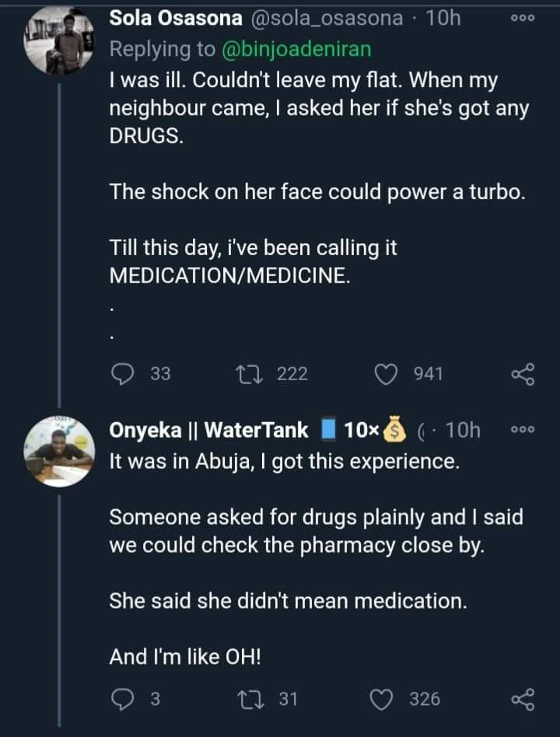Open Onyeka's tweet text about the pharmacy
The height and width of the screenshot is (737, 560).
(x=315, y=532)
